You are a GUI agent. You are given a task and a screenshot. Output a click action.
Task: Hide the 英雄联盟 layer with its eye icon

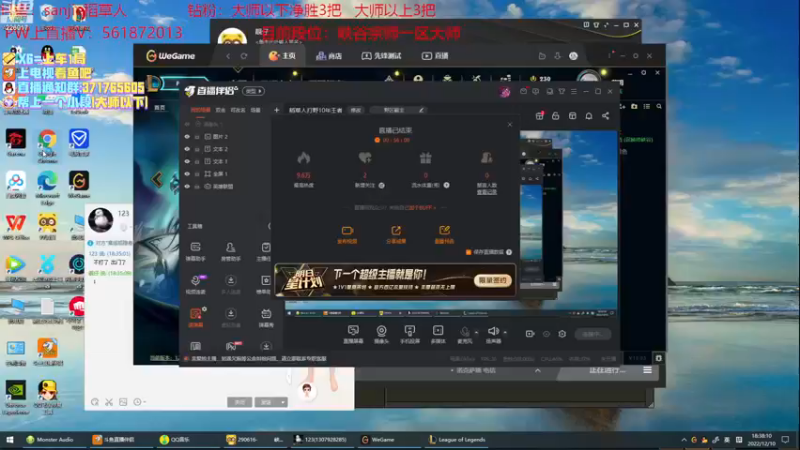(187, 186)
